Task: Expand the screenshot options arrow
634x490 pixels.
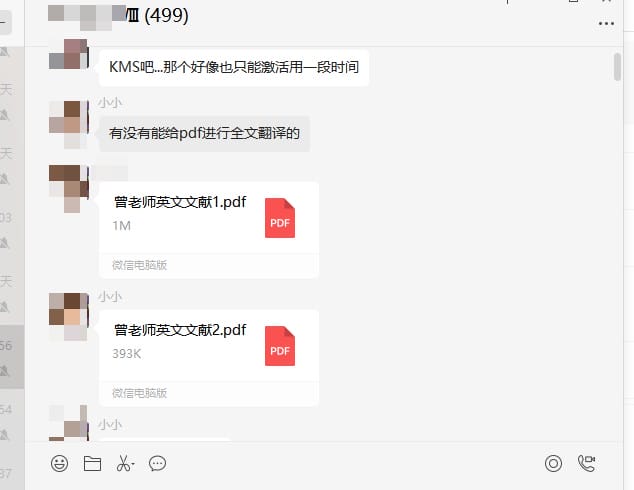Action: point(133,464)
